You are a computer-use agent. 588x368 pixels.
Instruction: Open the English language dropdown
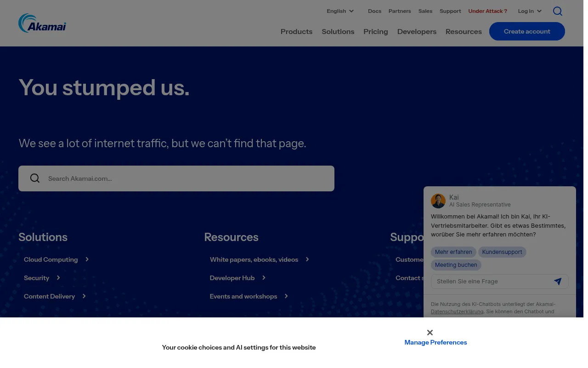tap(340, 11)
